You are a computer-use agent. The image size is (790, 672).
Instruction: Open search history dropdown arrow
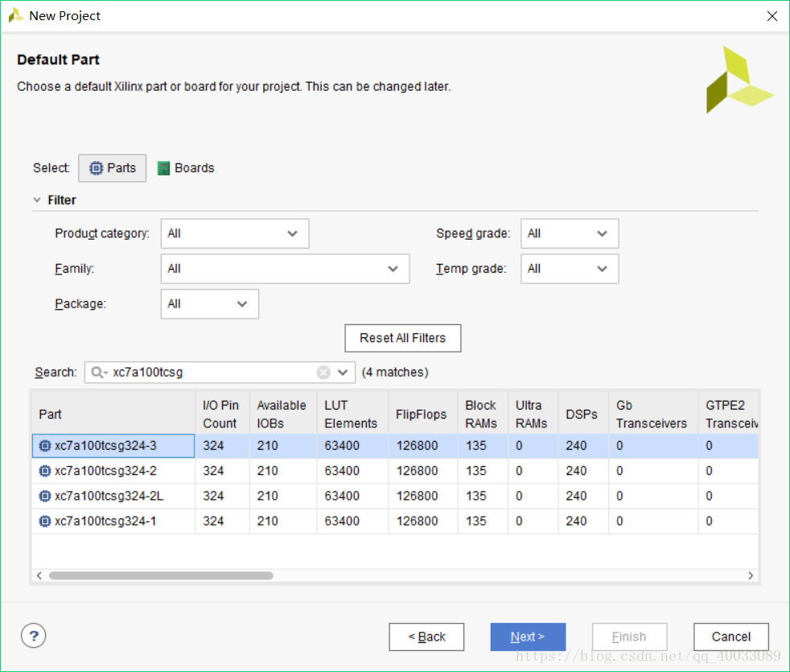[x=343, y=372]
